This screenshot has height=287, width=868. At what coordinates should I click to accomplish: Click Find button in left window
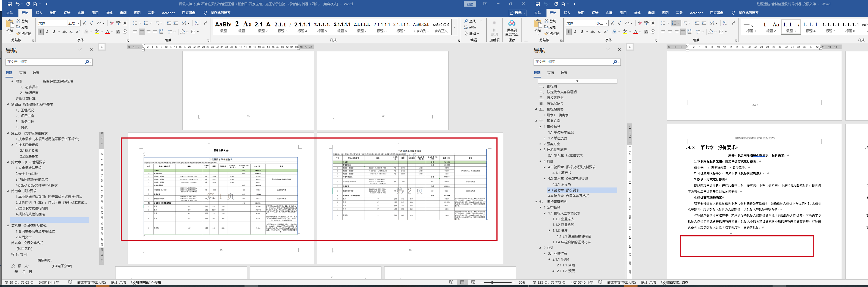(x=470, y=21)
